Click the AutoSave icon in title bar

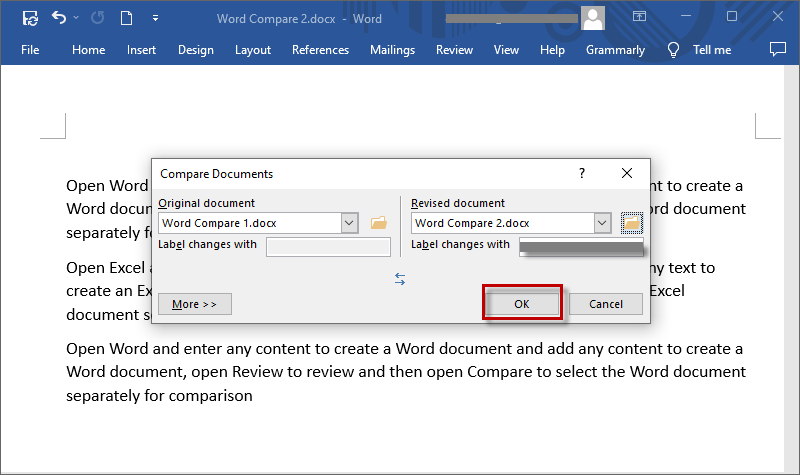point(30,18)
